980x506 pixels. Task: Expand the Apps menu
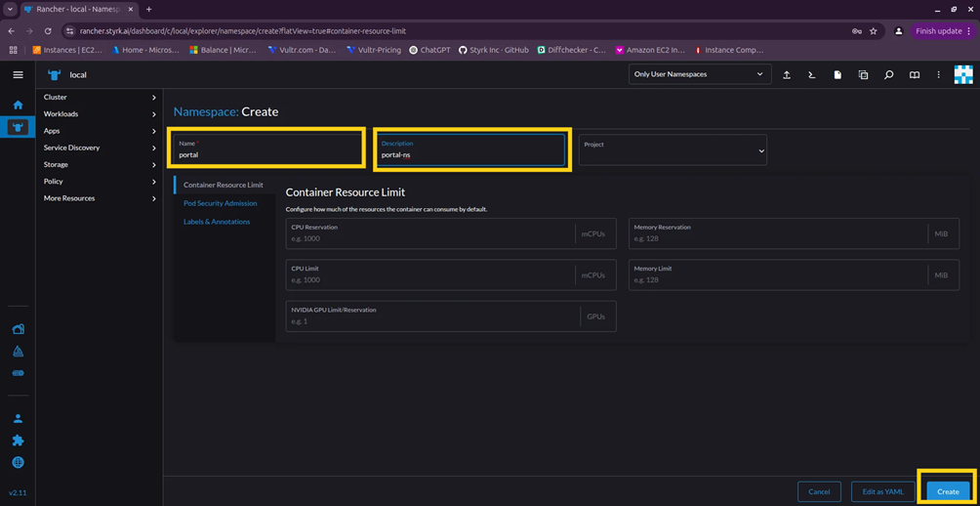(100, 131)
